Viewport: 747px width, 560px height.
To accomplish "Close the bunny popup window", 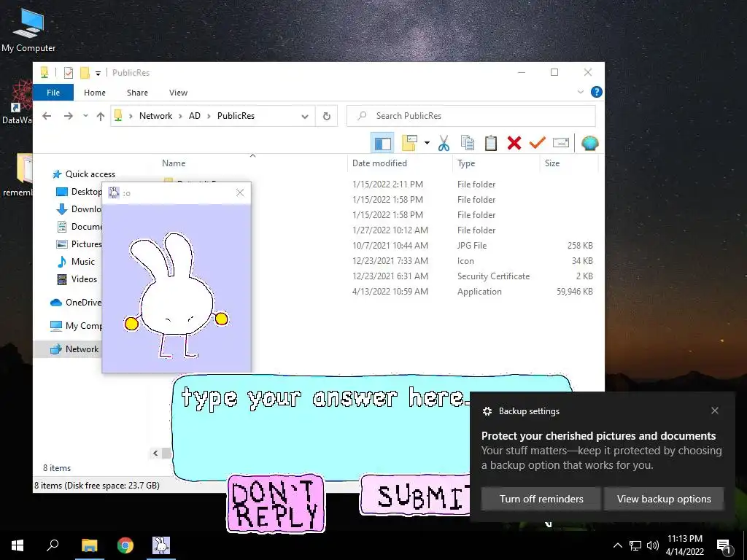I will click(240, 192).
